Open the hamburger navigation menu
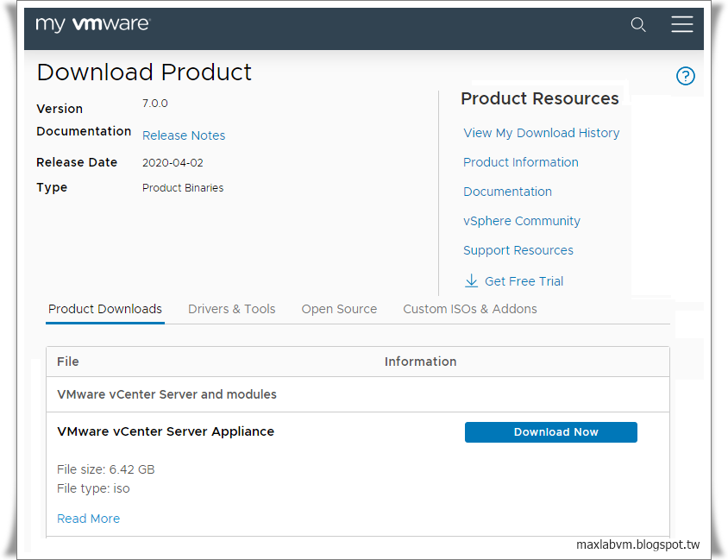728x560 pixels. click(x=682, y=25)
